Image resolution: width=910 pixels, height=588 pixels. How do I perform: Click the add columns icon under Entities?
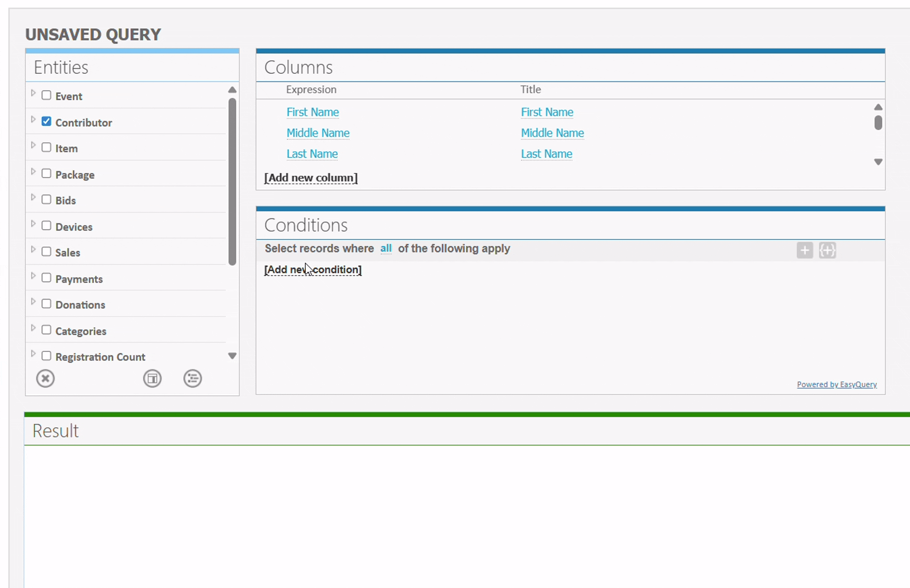tap(152, 379)
